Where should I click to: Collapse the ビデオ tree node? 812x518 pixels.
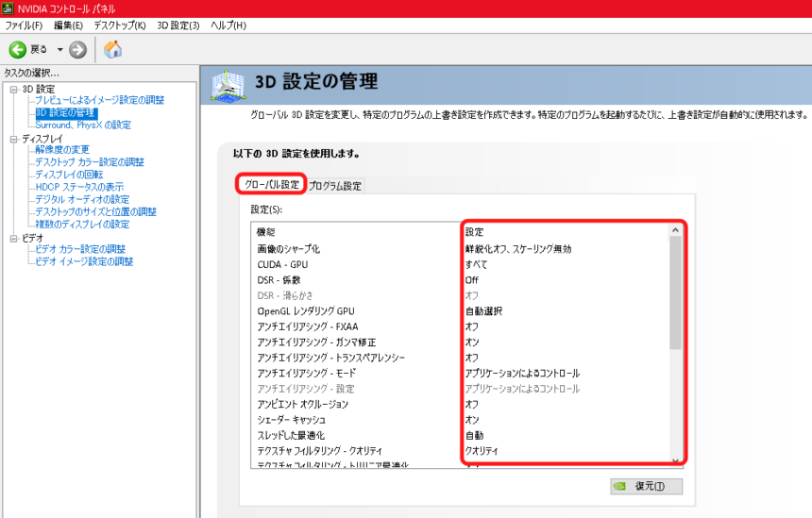(x=13, y=239)
